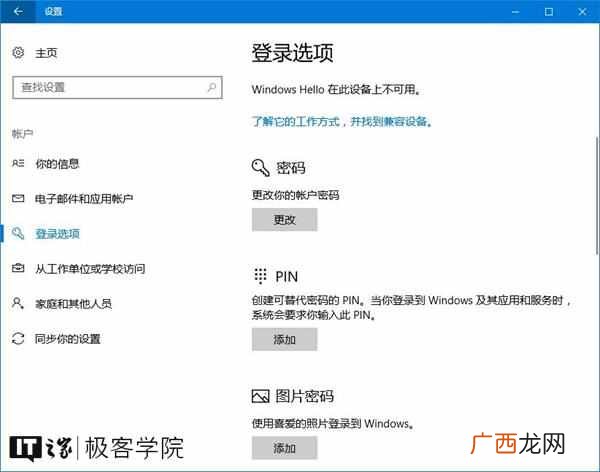Click the search magnifier in 查找设置 box
600x472 pixels.
211,87
